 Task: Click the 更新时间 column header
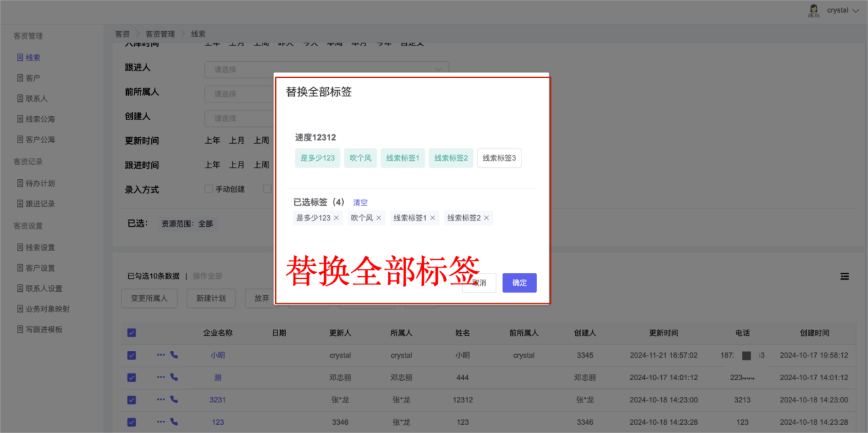[x=663, y=333]
